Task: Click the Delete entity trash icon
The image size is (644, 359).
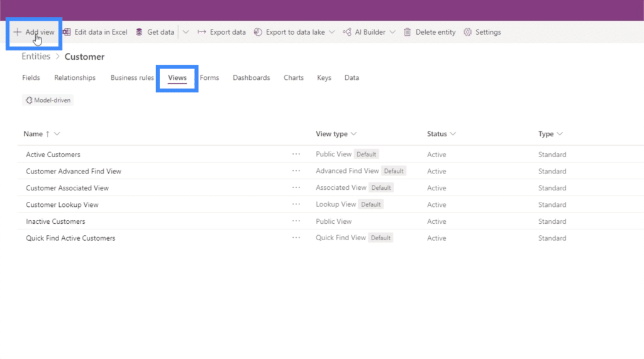Action: 408,32
